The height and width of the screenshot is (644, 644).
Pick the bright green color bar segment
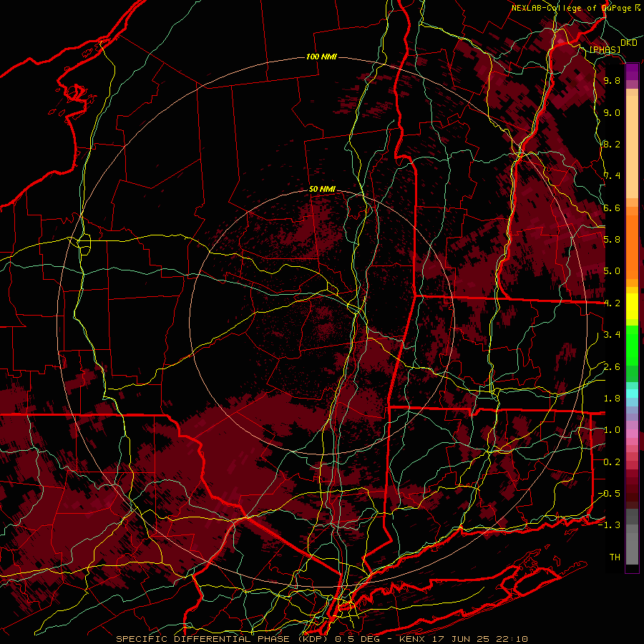(632, 345)
